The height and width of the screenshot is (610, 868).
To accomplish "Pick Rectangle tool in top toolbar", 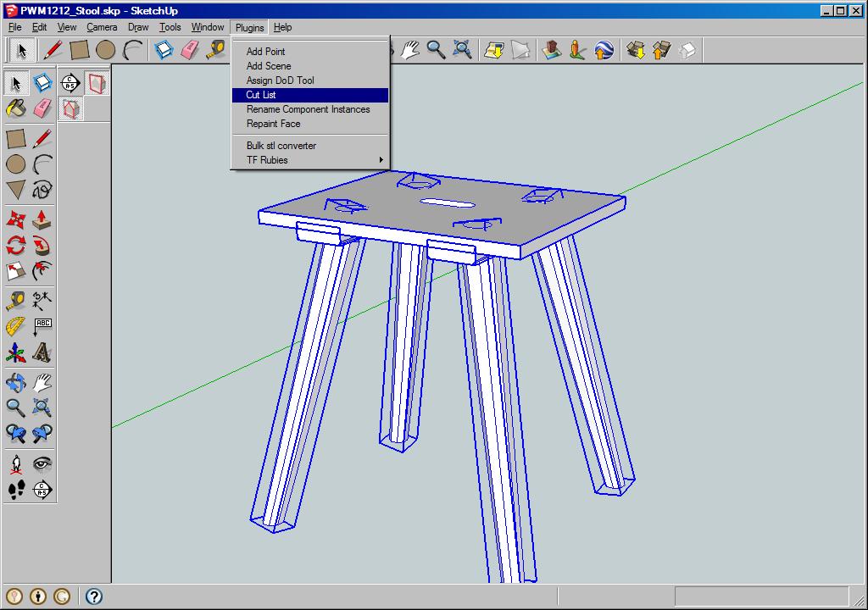I will [x=79, y=50].
